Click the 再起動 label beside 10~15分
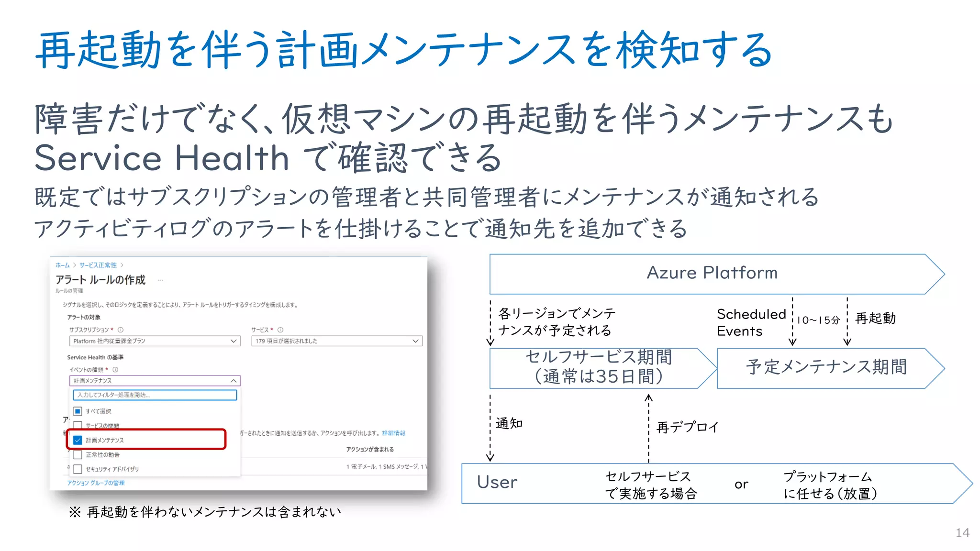 coord(875,319)
